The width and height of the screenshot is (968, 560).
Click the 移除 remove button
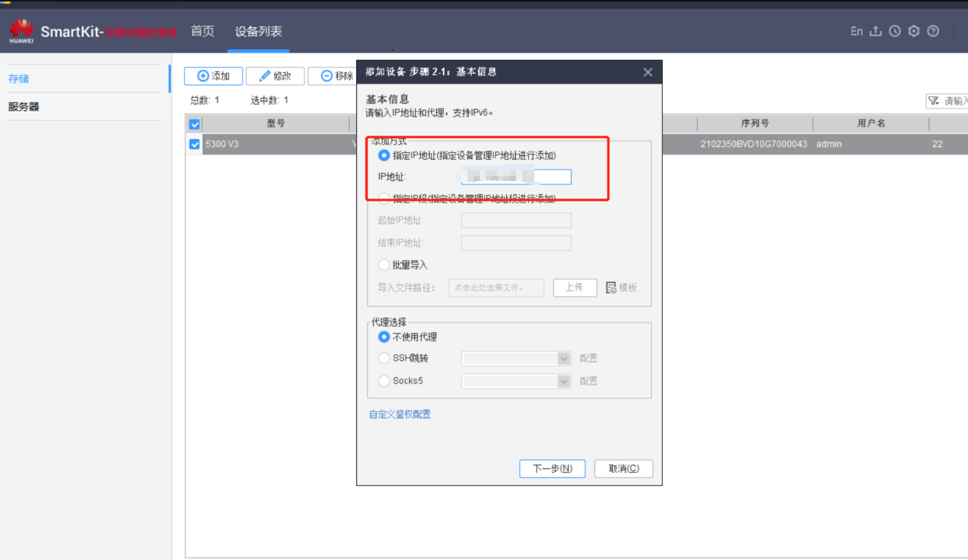tap(333, 76)
